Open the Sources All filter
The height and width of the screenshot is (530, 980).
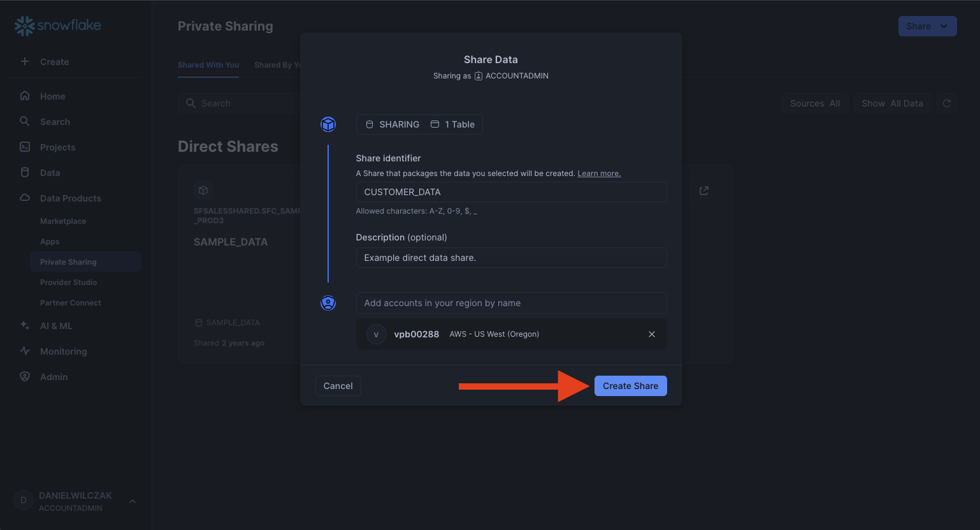tap(814, 103)
